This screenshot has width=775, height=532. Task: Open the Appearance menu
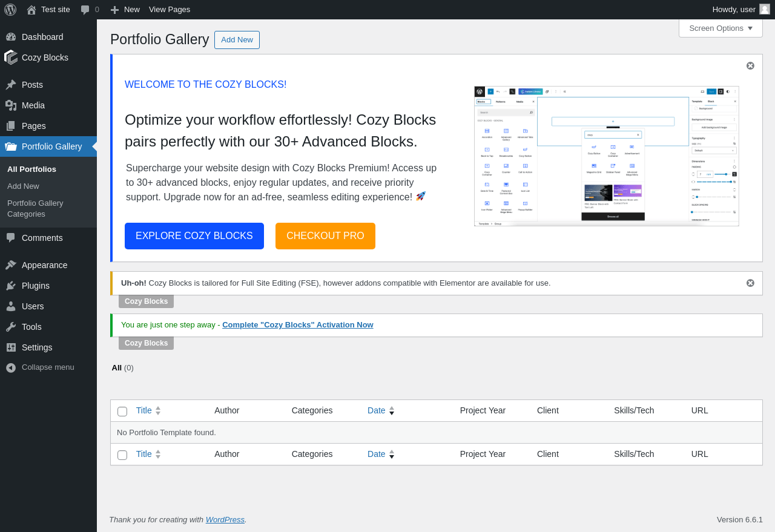[x=48, y=265]
